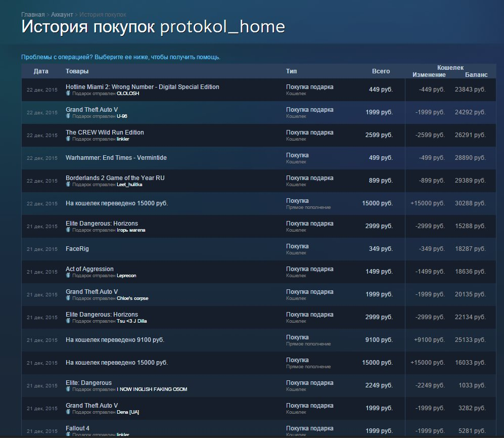Click the Всего column header
The width and height of the screenshot is (504, 438).
tap(381, 71)
